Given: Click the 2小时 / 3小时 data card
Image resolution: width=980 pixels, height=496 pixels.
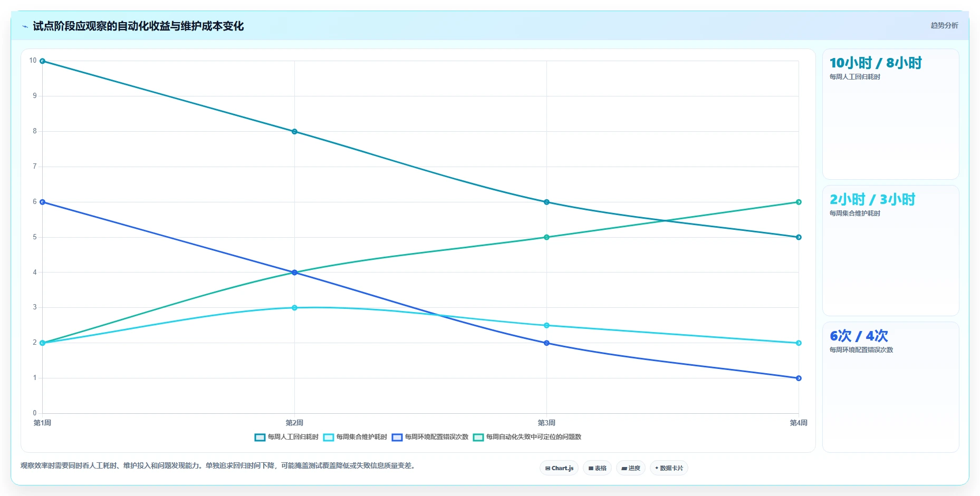Looking at the screenshot, I should coord(891,251).
